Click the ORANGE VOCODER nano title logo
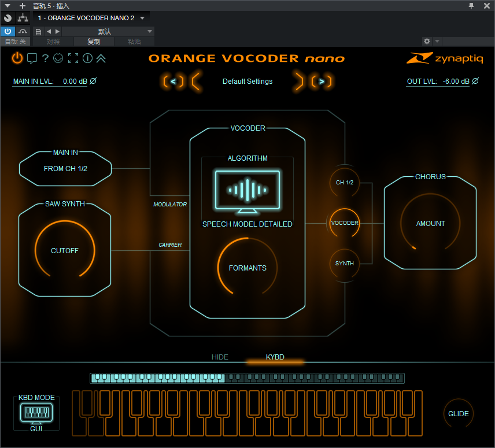 246,58
